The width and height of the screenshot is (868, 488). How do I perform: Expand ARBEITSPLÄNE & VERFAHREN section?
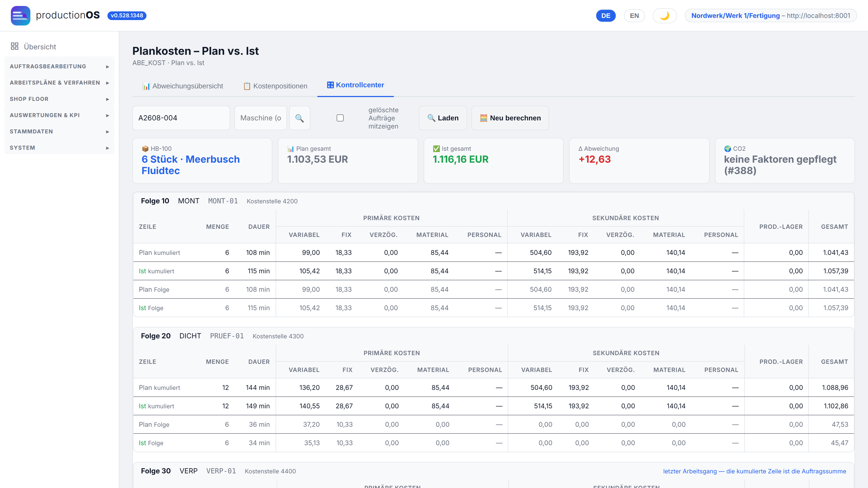[x=59, y=82]
